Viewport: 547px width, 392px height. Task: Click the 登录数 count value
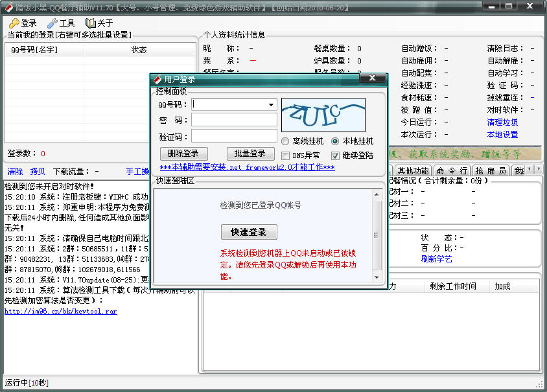coord(43,154)
